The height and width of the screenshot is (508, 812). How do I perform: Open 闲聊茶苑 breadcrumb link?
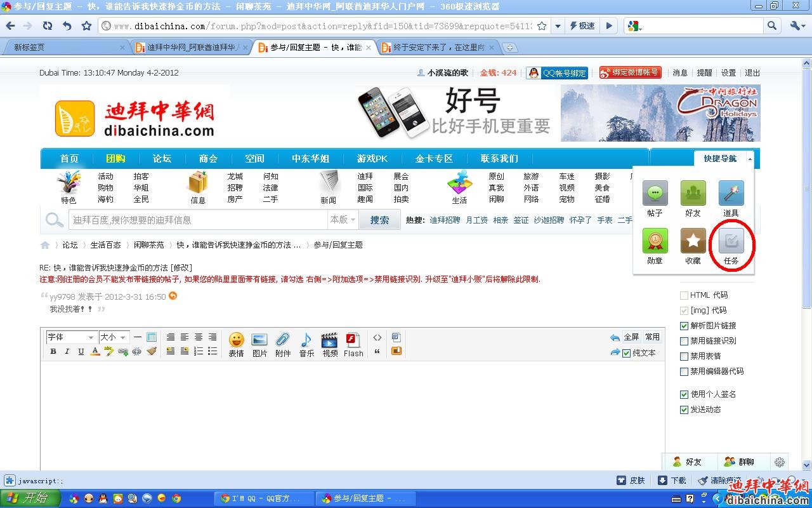point(149,245)
